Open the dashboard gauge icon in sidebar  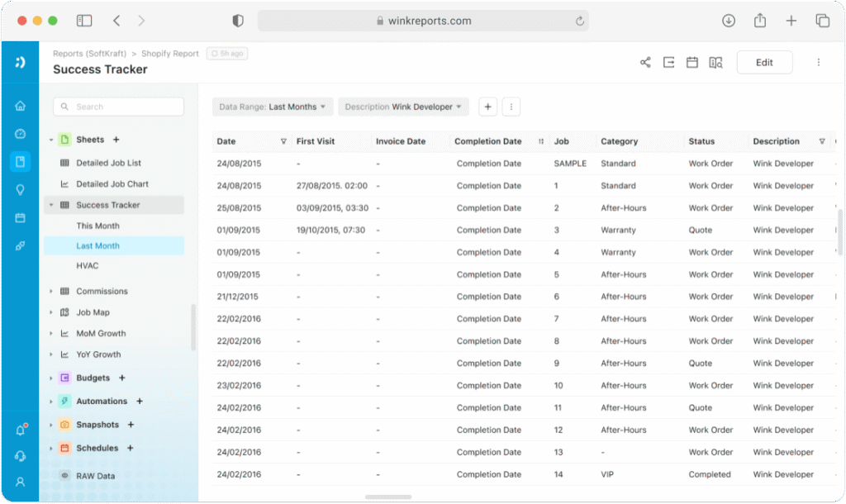point(20,134)
